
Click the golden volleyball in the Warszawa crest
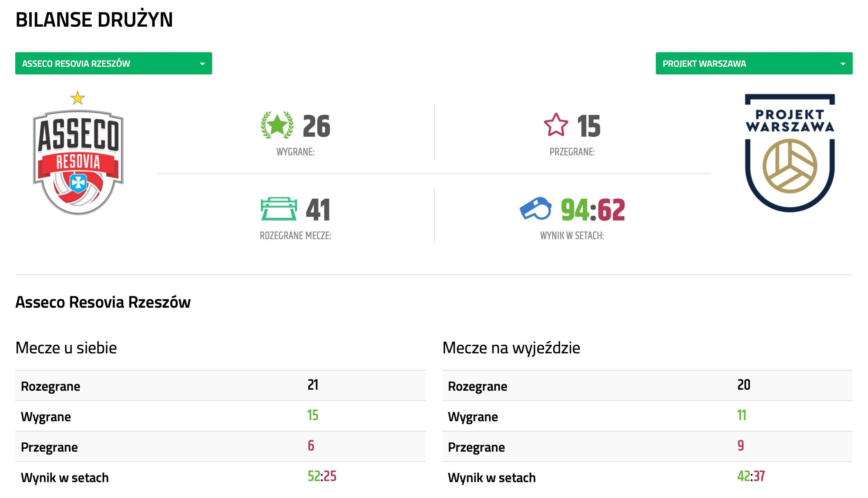pos(789,166)
